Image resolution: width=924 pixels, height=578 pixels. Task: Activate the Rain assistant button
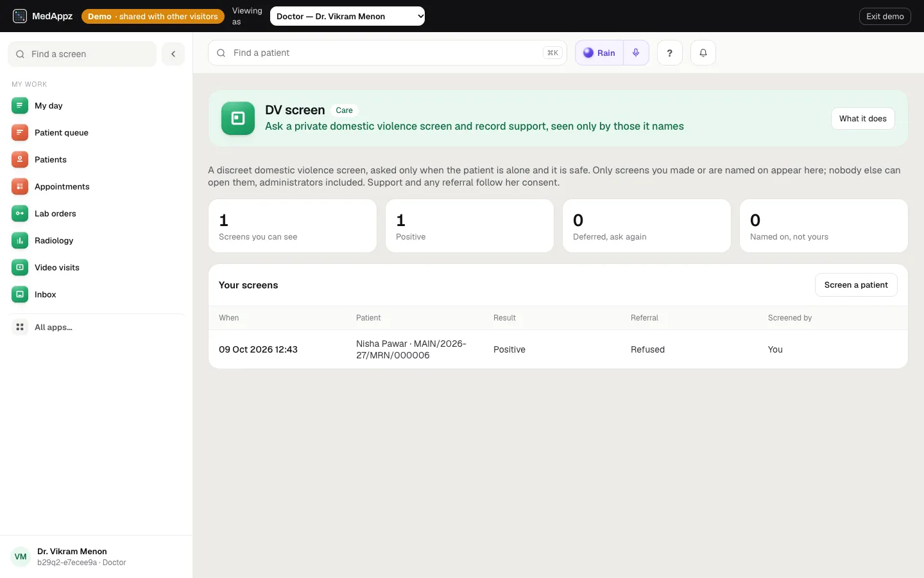pyautogui.click(x=599, y=53)
